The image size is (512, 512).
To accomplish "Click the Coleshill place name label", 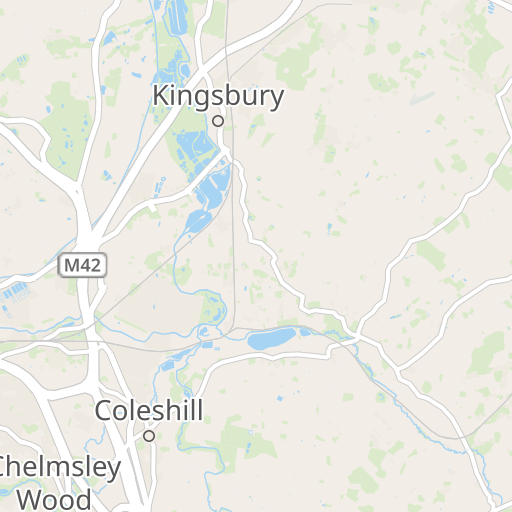I will [149, 410].
